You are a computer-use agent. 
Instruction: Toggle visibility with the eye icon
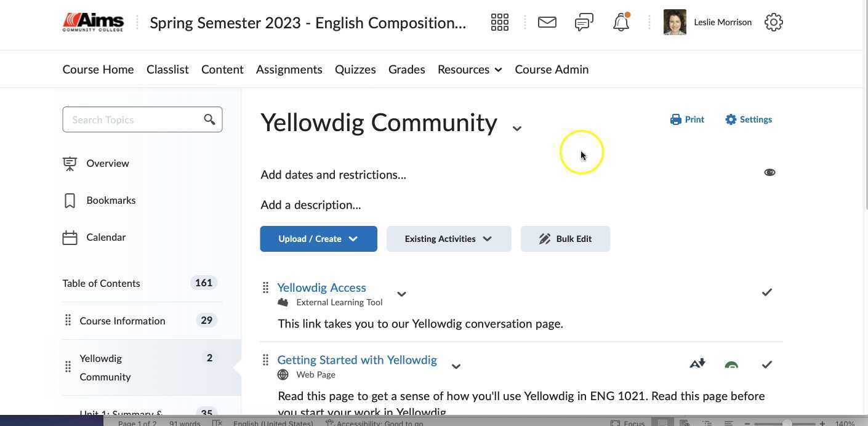(x=770, y=172)
